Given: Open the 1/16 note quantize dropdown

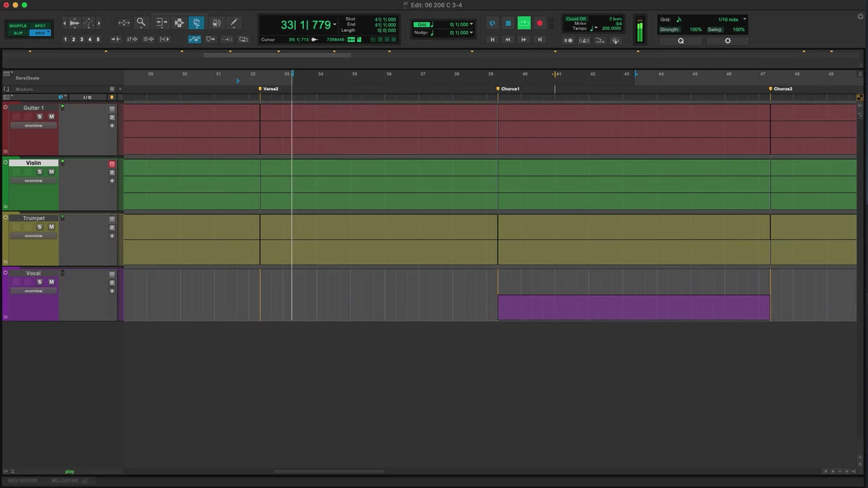Looking at the screenshot, I should click(745, 20).
